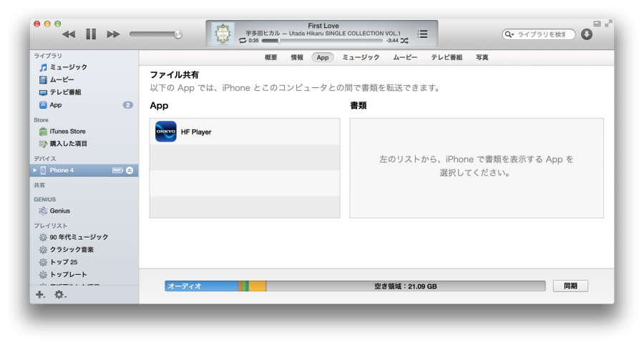Toggle the shuffle icon in the player

[404, 41]
